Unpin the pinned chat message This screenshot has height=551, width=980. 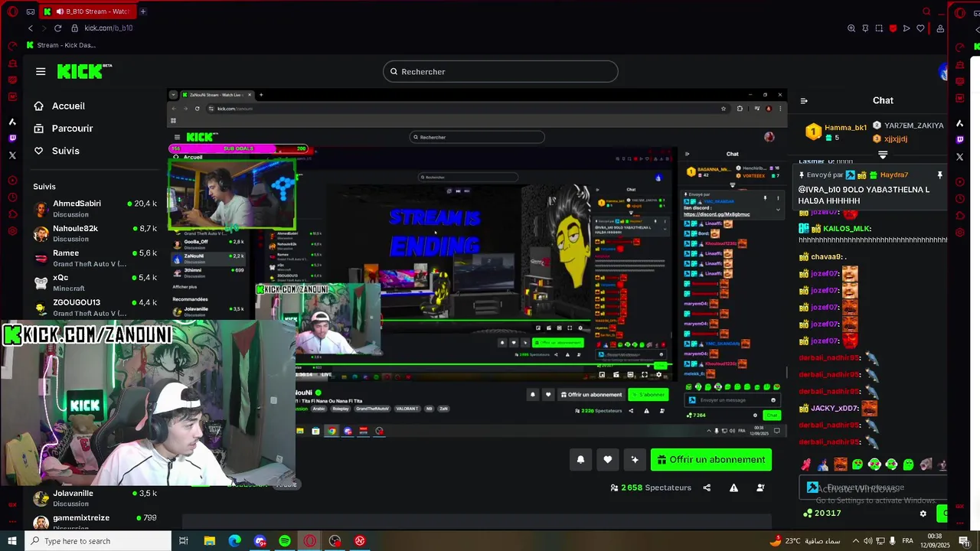pyautogui.click(x=940, y=175)
